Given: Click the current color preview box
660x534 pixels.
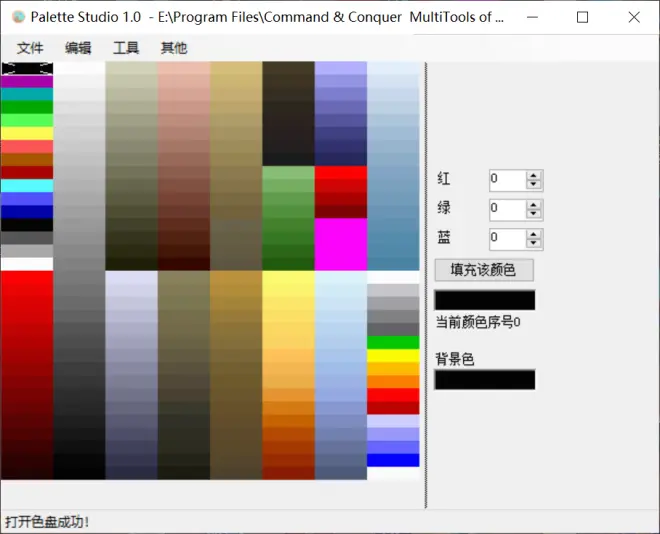Looking at the screenshot, I should [x=485, y=300].
